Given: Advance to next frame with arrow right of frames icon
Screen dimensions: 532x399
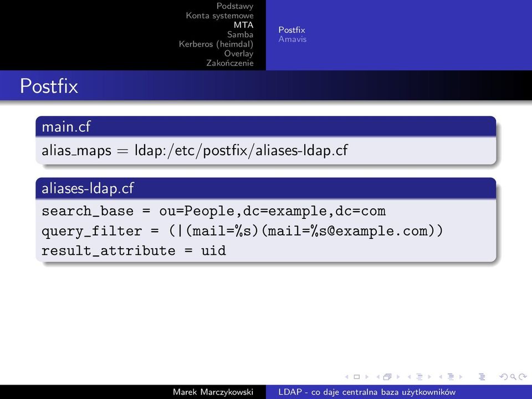Looking at the screenshot, I should click(398, 377).
